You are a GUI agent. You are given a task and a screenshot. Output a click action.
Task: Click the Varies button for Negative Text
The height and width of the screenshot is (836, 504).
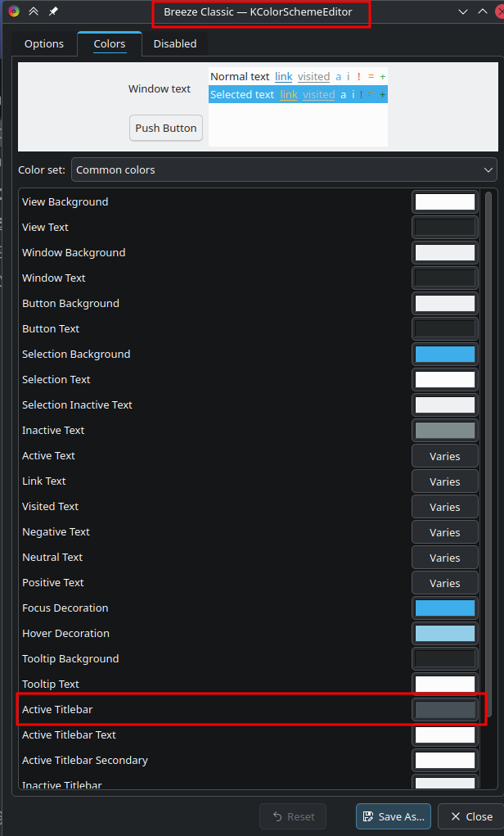click(445, 532)
